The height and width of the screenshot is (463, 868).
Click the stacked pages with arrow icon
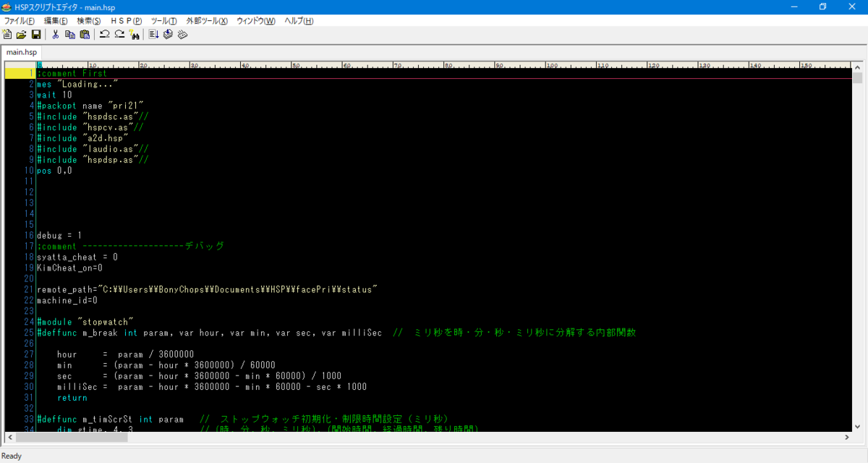click(168, 34)
